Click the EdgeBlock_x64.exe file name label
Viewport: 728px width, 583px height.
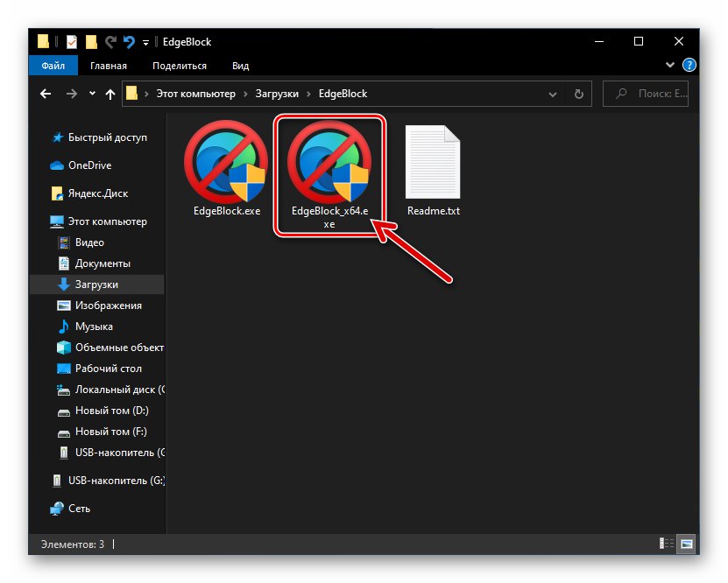[329, 217]
